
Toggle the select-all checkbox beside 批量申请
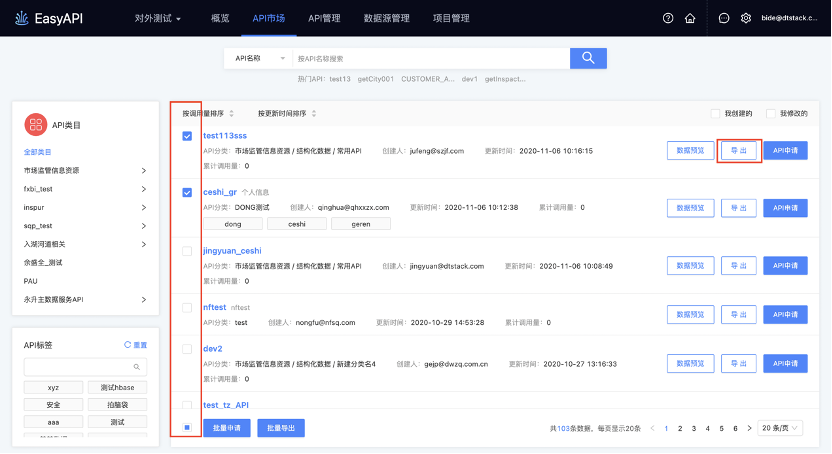coord(187,427)
